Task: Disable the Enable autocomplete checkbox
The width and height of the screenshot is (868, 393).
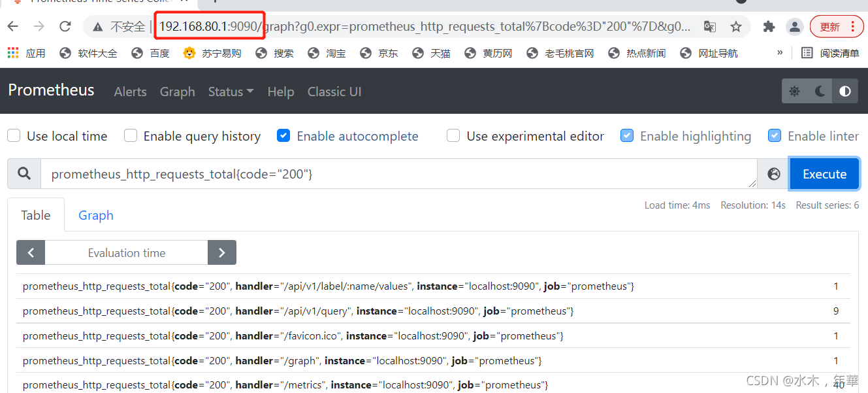Action: [283, 135]
